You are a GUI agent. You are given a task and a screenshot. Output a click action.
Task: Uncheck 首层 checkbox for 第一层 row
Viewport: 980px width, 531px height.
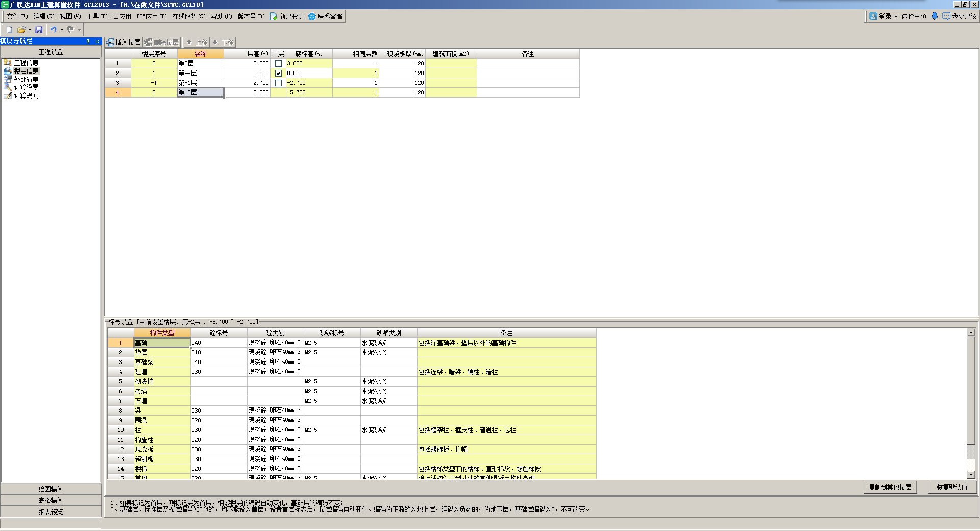pyautogui.click(x=278, y=73)
